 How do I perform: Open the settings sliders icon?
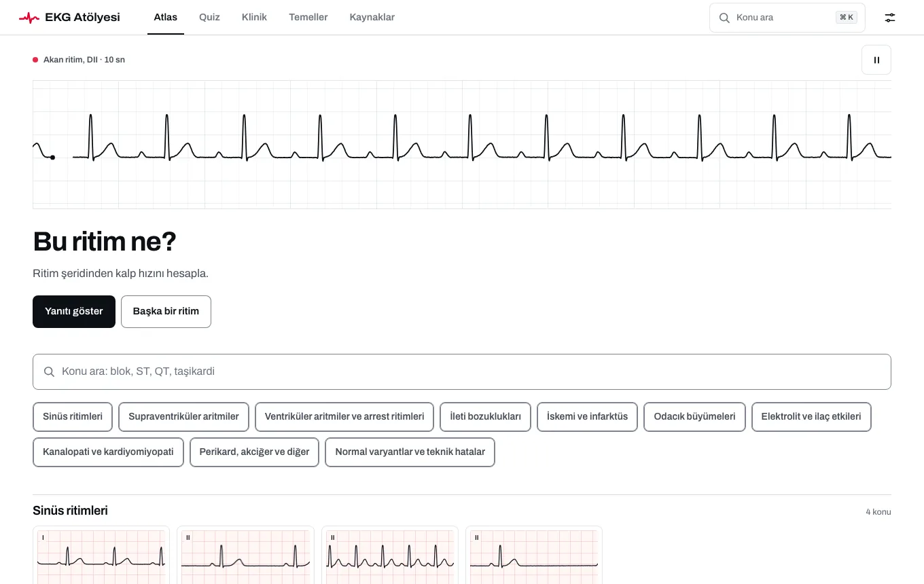tap(890, 18)
